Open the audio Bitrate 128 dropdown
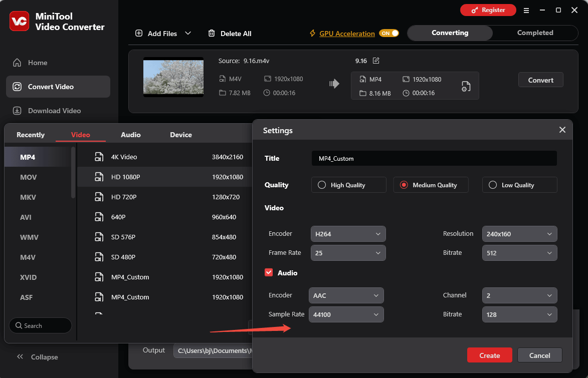 tap(519, 314)
